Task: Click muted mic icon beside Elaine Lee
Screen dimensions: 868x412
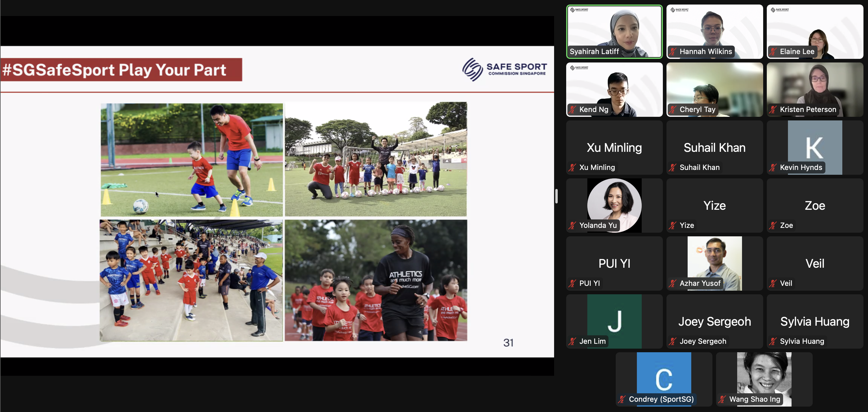Action: click(x=773, y=52)
